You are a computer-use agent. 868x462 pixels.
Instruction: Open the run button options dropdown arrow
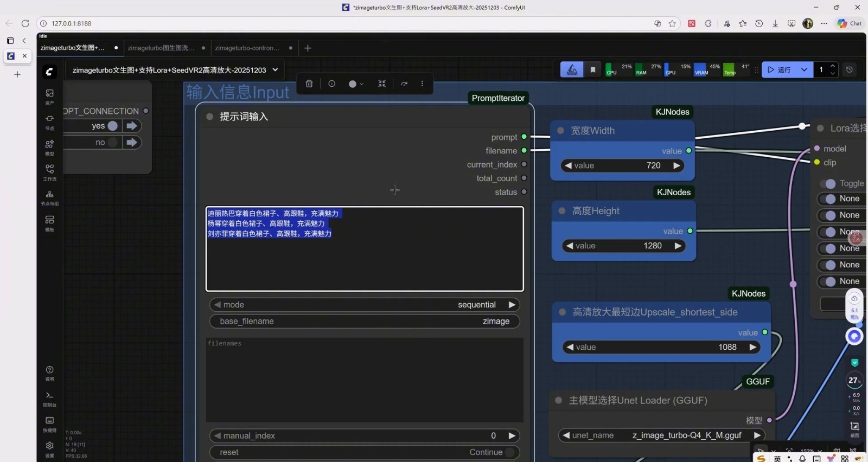[x=804, y=69]
